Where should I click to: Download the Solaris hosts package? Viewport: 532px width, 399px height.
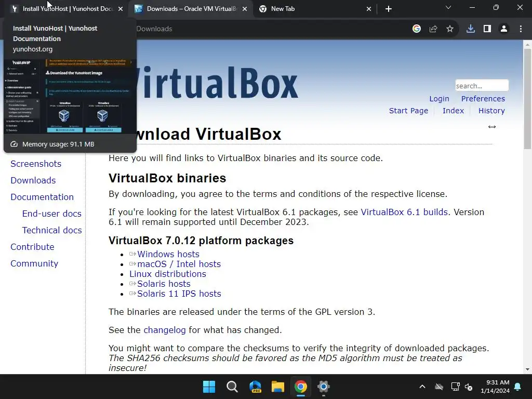coord(164,284)
